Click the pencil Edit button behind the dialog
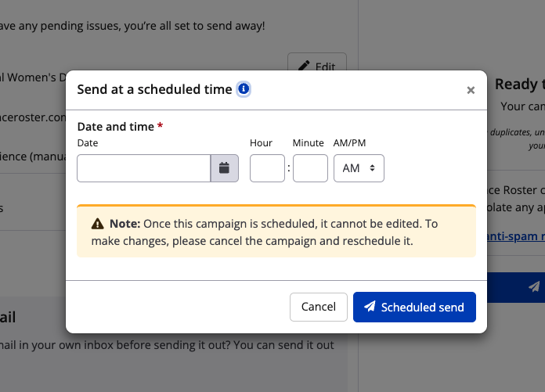 [316, 67]
